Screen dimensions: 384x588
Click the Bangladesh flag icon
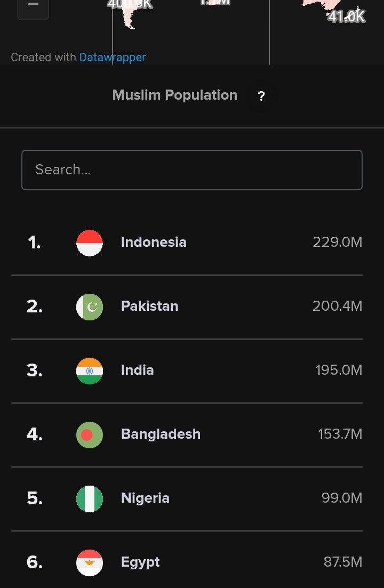click(90, 435)
